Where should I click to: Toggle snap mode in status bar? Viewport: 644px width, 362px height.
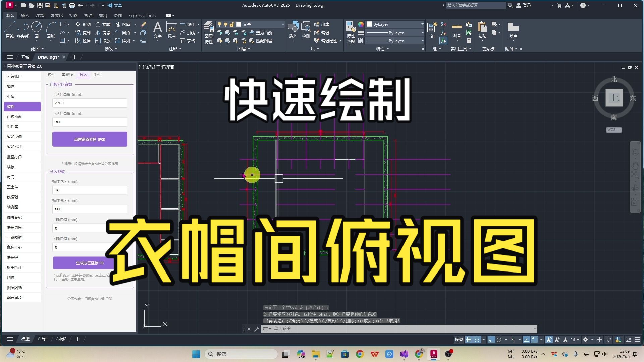point(477,340)
